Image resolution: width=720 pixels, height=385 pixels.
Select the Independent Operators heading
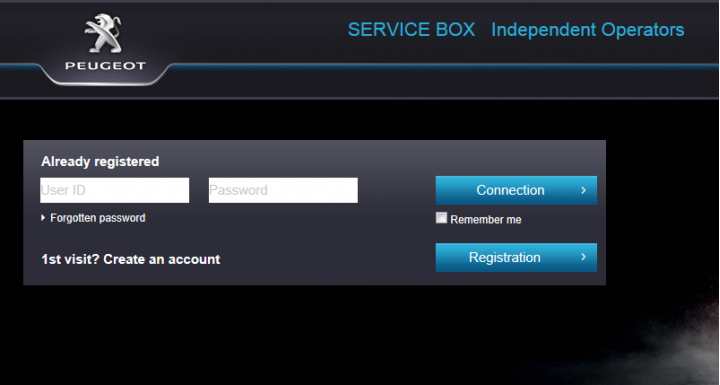coord(588,30)
